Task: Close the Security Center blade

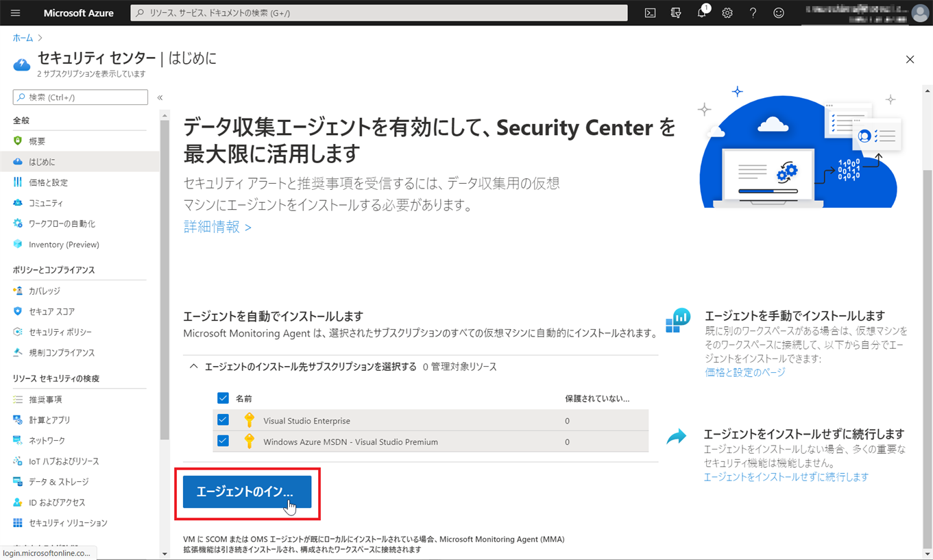Action: 910,60
